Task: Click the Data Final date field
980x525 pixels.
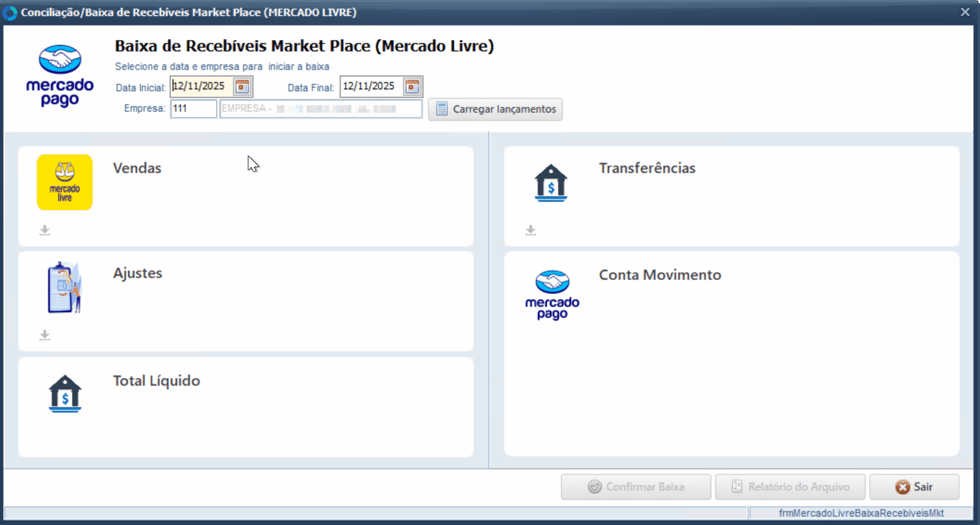Action: (x=371, y=87)
